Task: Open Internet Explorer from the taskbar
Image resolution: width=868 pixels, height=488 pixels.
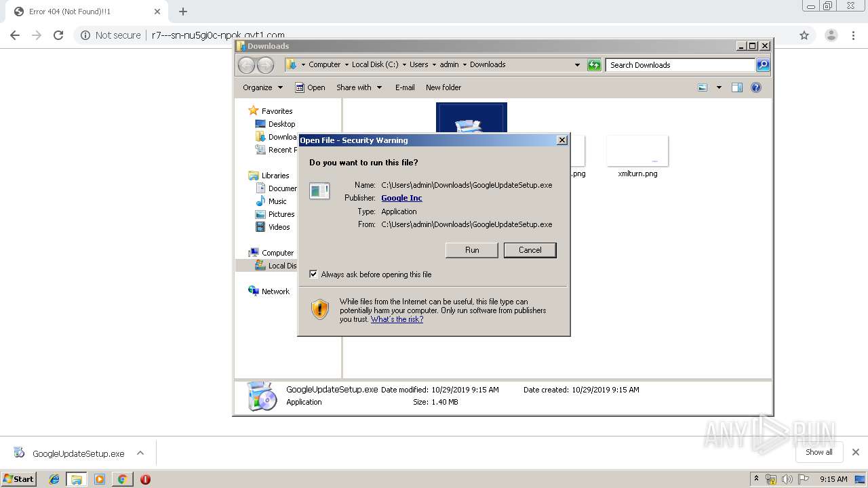Action: click(x=54, y=479)
